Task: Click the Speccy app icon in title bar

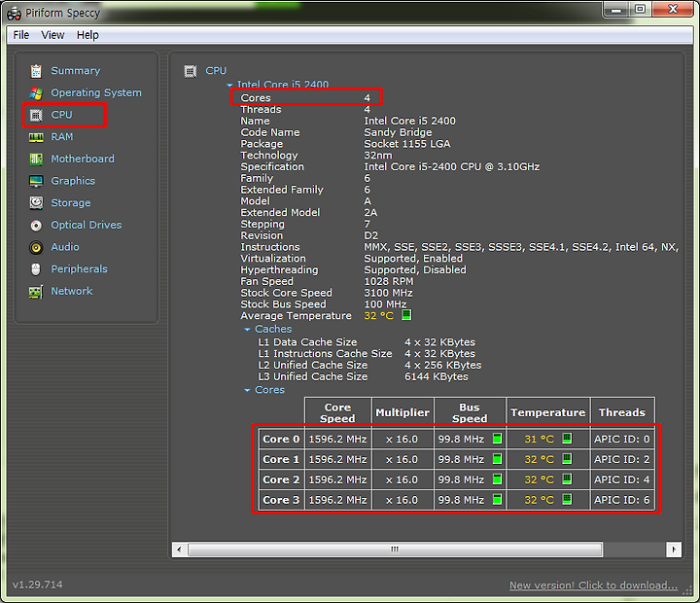Action: (x=14, y=14)
